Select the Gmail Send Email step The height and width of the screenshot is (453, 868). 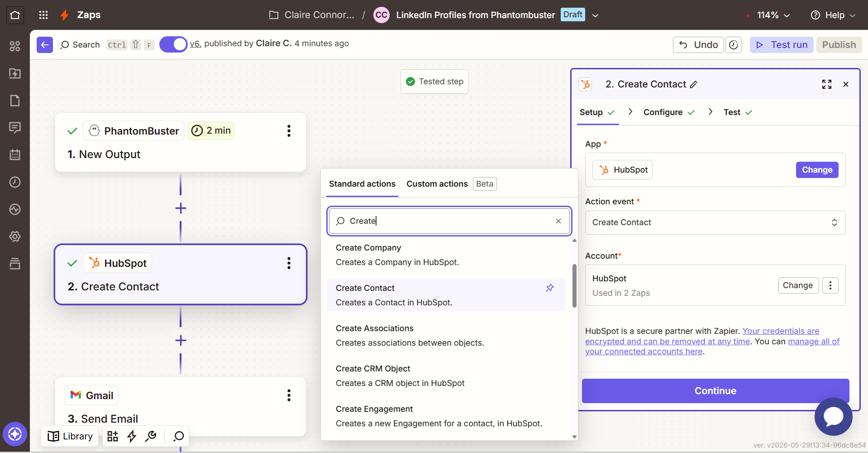181,407
